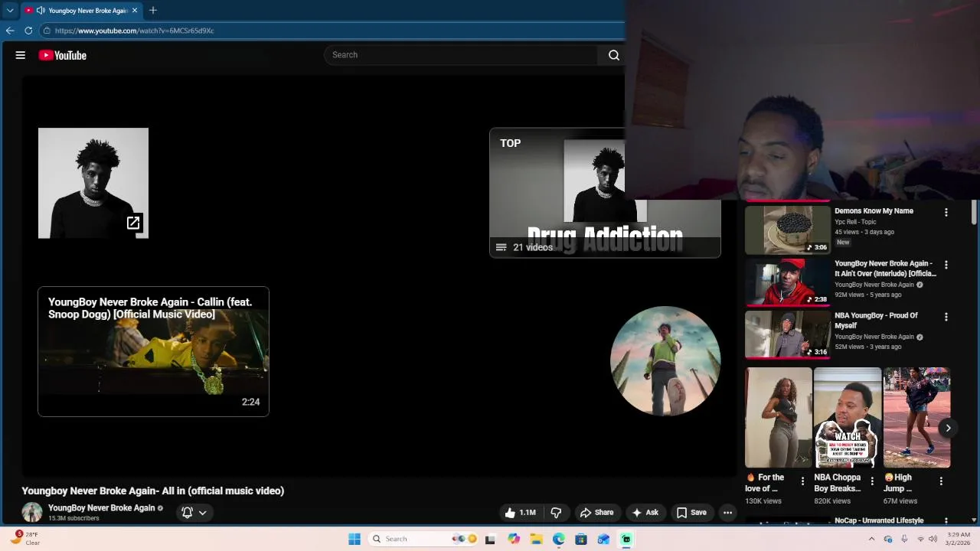
Task: Open It Ain't Over (Interlude) thumbnail
Action: 788,282
